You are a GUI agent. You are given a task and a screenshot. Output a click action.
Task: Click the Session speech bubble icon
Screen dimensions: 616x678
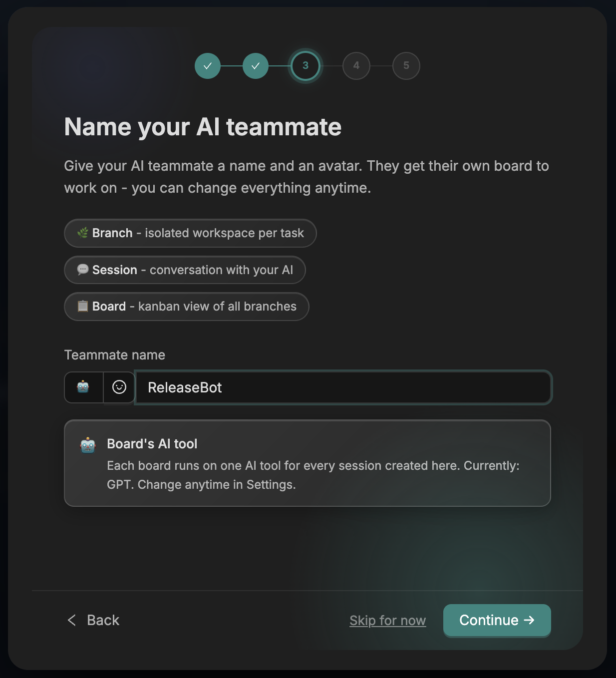83,270
